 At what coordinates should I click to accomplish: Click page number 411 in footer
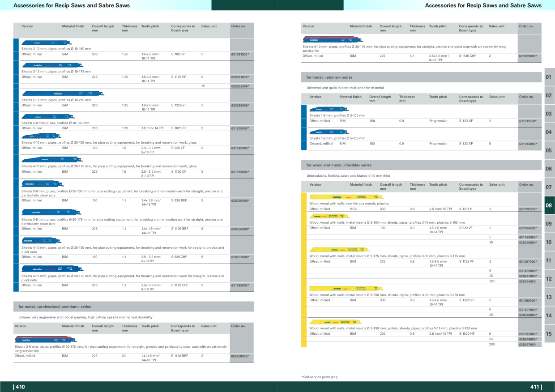[536, 387]
